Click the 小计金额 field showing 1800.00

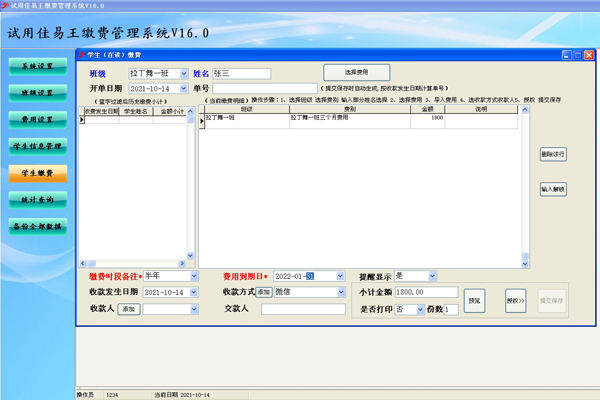tap(426, 292)
